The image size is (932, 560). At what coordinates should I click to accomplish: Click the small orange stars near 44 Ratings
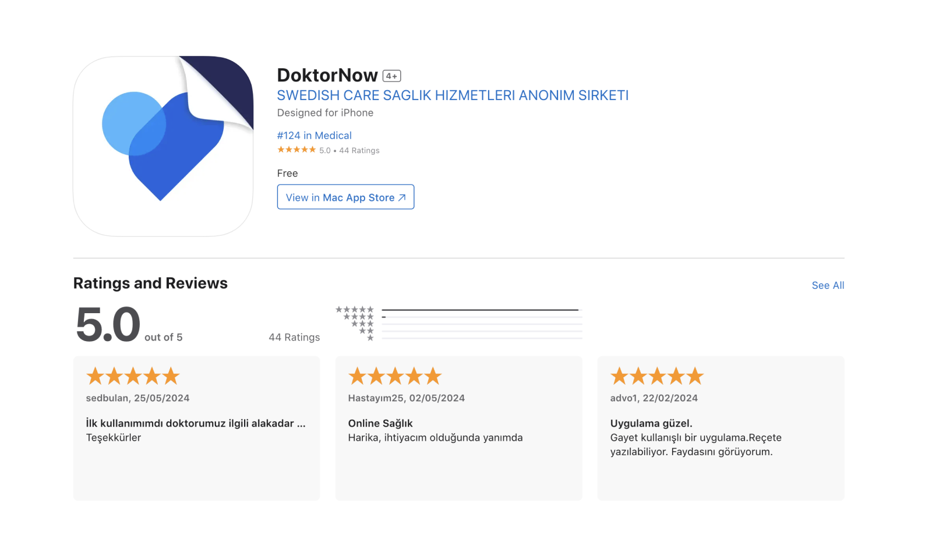[x=296, y=150]
